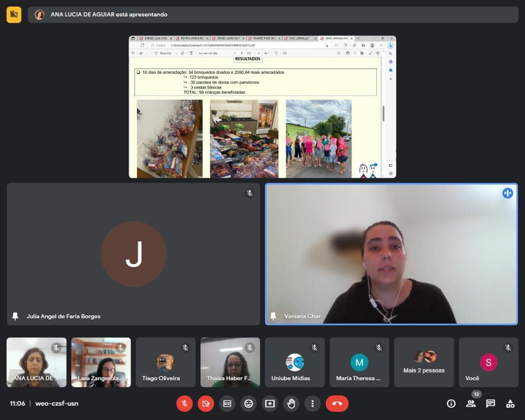Open more options three-dot menu
Viewport: 525px width, 420px height.
click(x=313, y=404)
